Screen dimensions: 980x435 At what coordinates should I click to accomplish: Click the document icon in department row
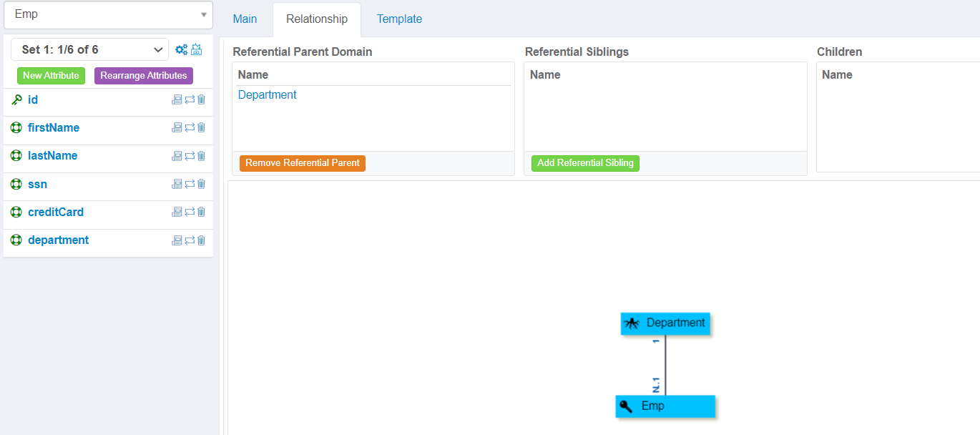point(177,240)
